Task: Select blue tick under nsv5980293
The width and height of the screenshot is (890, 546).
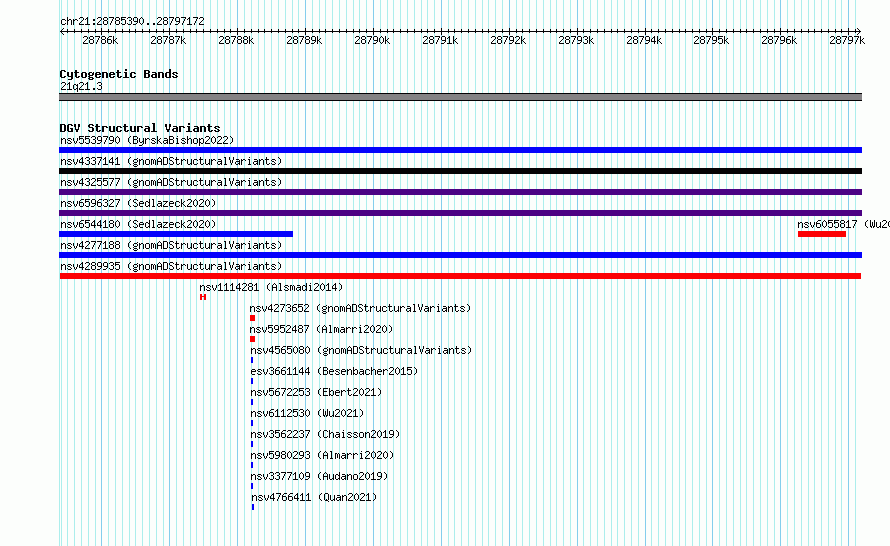Action: [x=252, y=465]
